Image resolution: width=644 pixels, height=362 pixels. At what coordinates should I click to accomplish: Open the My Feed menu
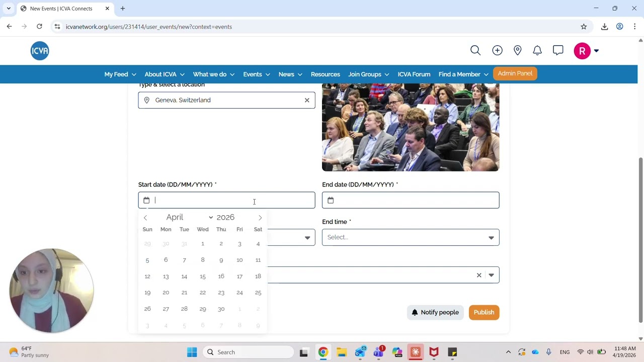click(x=120, y=74)
